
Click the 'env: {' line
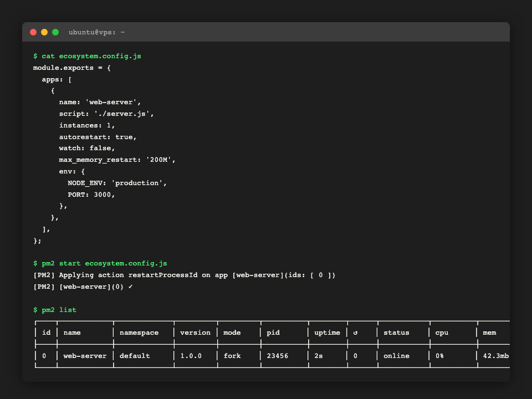pyautogui.click(x=72, y=171)
